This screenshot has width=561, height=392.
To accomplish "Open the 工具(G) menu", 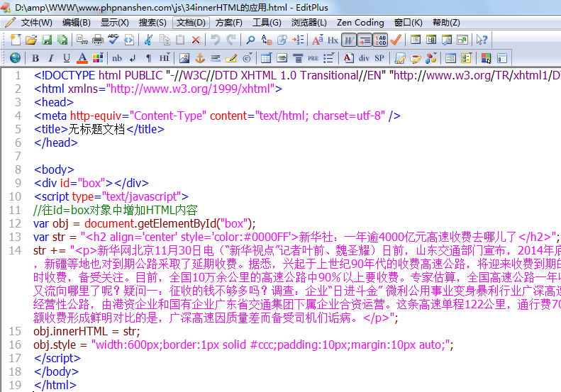I will (x=267, y=23).
